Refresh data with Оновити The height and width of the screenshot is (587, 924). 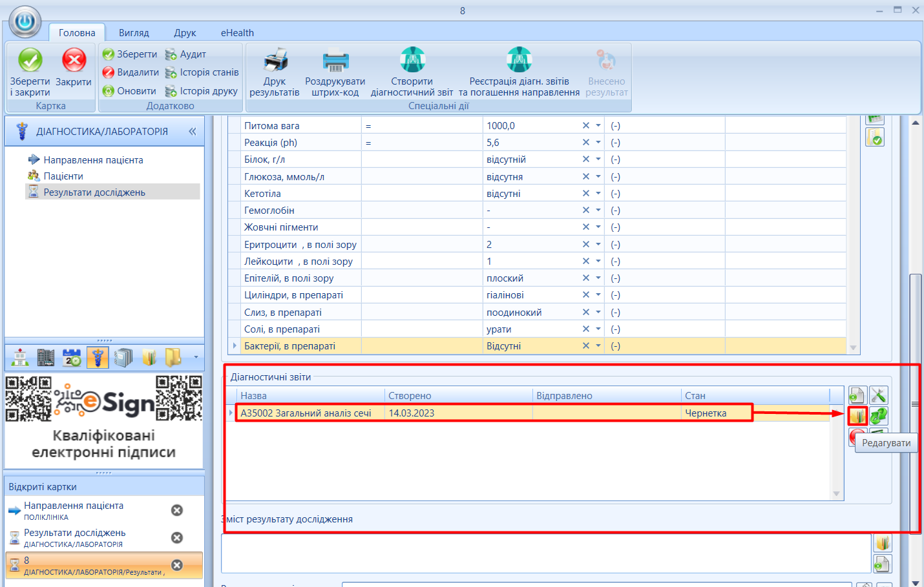click(x=129, y=91)
